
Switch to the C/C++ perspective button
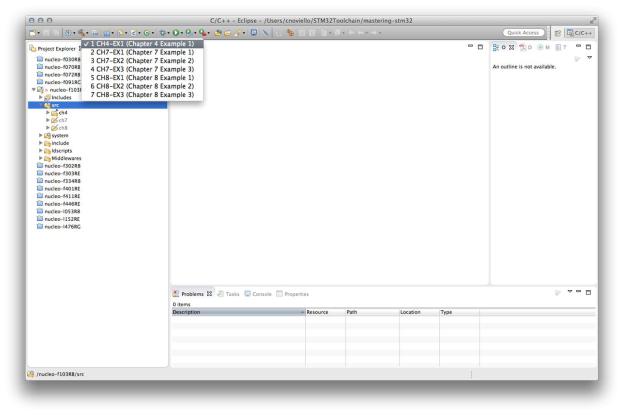pyautogui.click(x=580, y=33)
